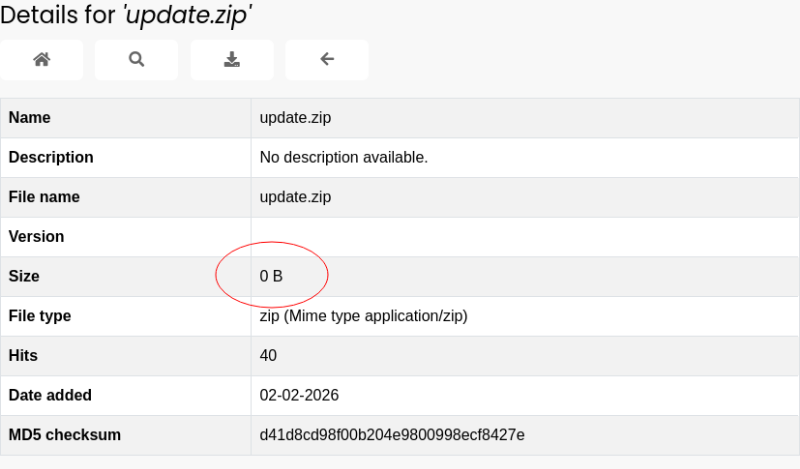Click the date value 02-02-2026
The image size is (800, 469).
click(x=299, y=395)
